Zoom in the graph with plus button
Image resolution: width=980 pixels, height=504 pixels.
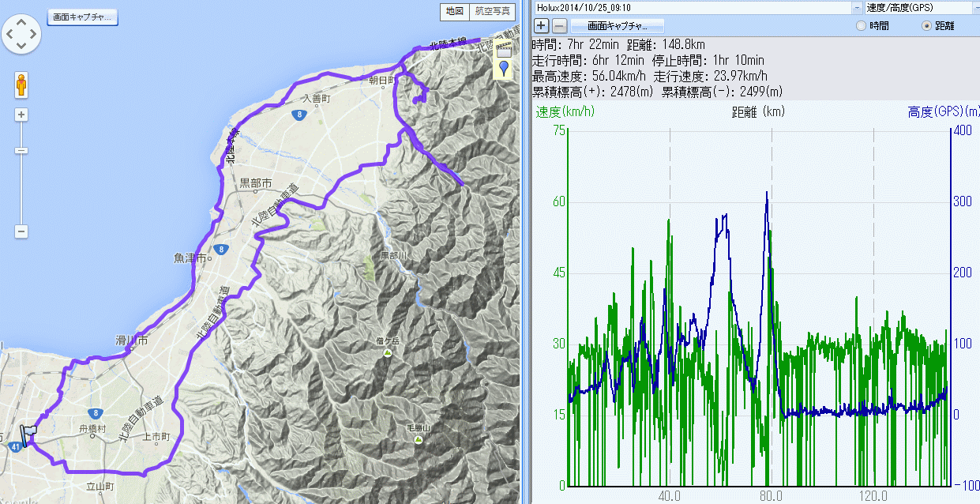tap(541, 25)
